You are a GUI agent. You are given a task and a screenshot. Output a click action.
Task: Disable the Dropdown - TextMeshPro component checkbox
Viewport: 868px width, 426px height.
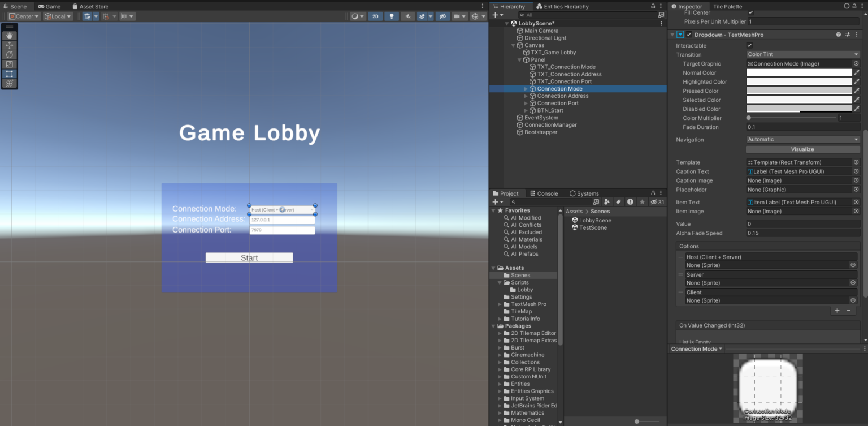pyautogui.click(x=688, y=34)
